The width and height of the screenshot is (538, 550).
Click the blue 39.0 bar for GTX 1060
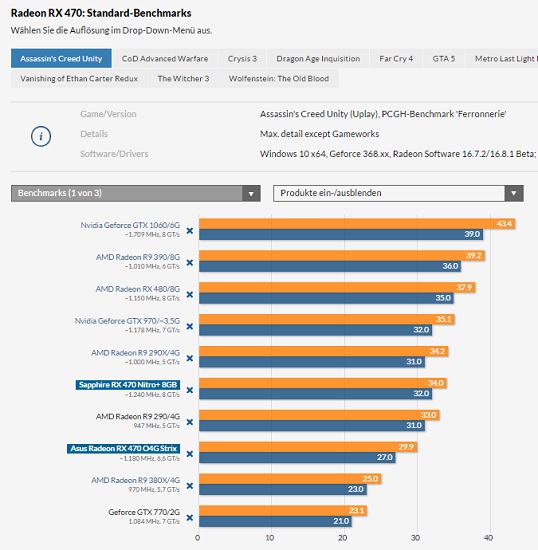coord(341,234)
